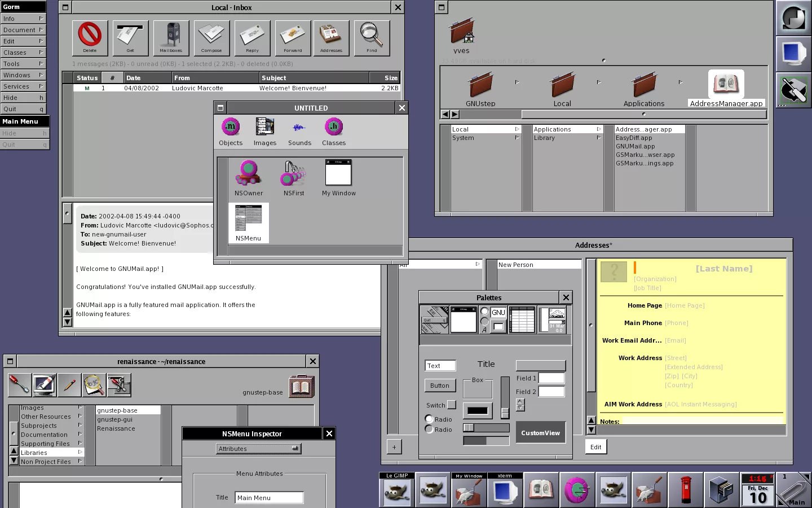Screen dimensions: 812x508
Task: Select the NSOwner object icon
Action: tap(249, 173)
